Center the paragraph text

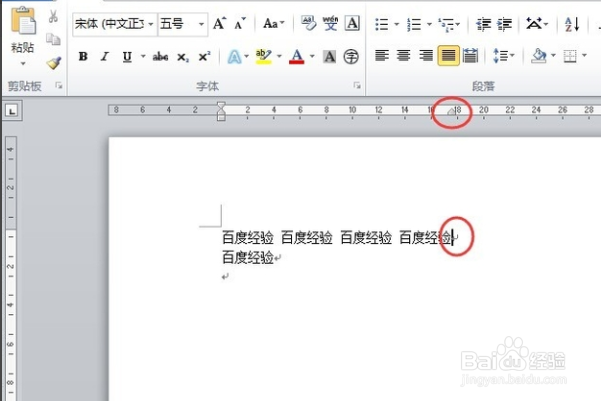[x=403, y=56]
